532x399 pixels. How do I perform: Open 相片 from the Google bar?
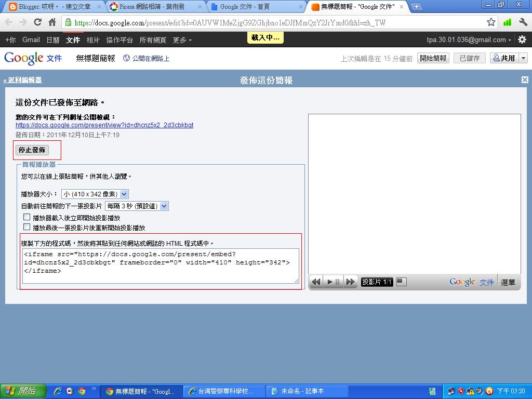click(93, 40)
